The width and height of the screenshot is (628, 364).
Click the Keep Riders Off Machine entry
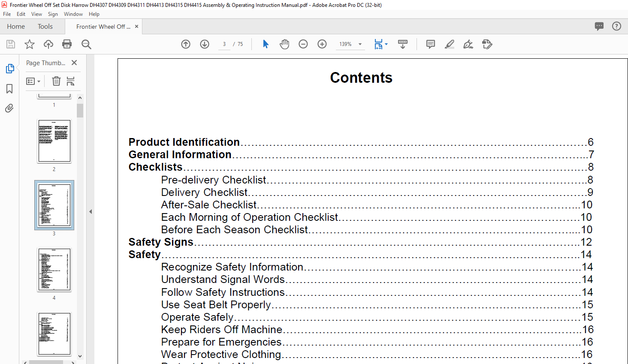coord(377,329)
